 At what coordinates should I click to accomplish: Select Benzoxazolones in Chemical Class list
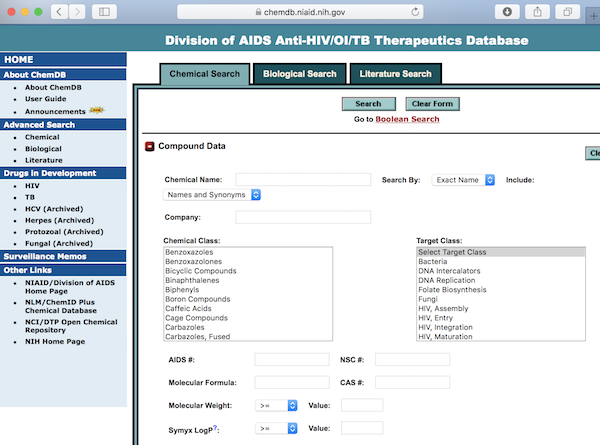[x=248, y=262]
